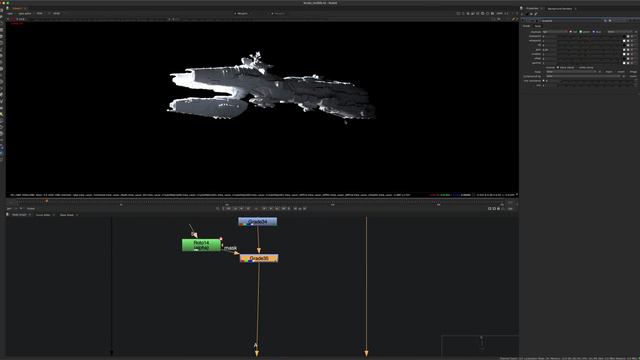Open the (un)premult by dropdown

(583, 76)
